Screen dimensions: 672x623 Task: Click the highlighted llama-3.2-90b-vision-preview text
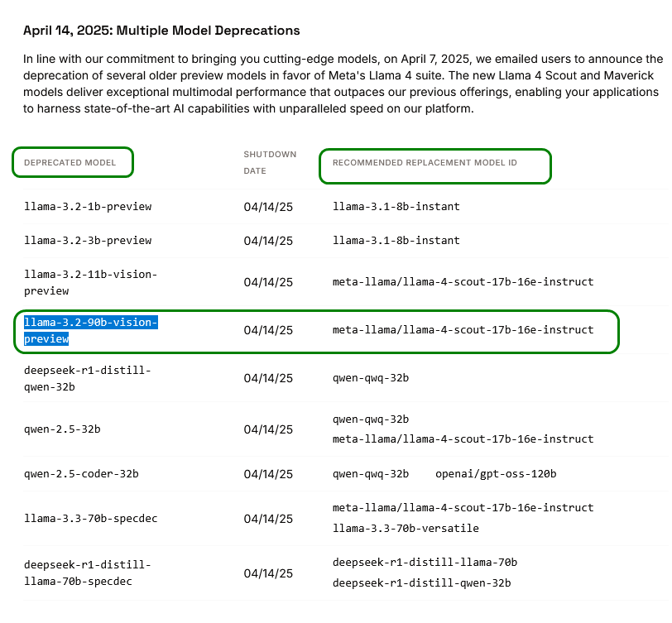click(x=90, y=330)
